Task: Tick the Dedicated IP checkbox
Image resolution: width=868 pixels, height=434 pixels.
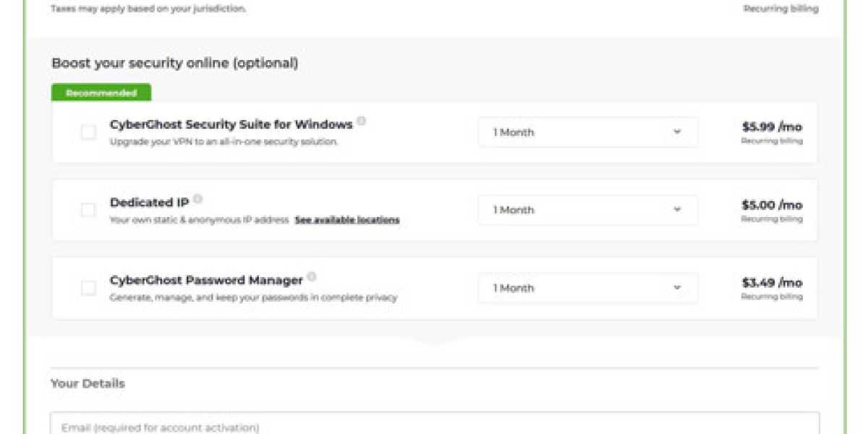Action: point(88,210)
